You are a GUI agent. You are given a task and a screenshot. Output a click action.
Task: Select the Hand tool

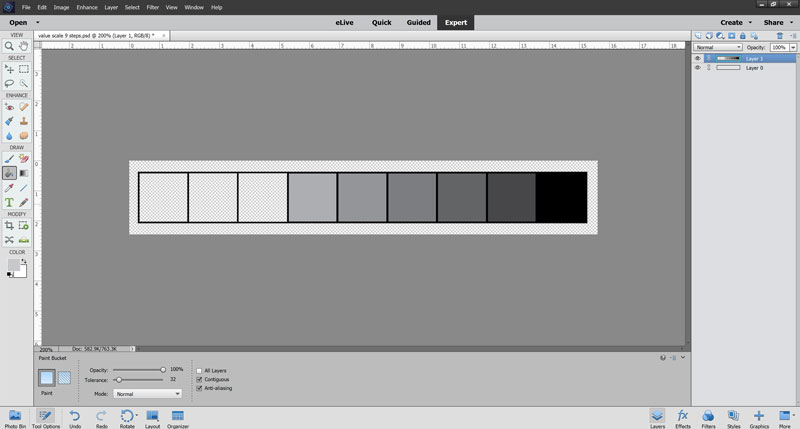23,46
